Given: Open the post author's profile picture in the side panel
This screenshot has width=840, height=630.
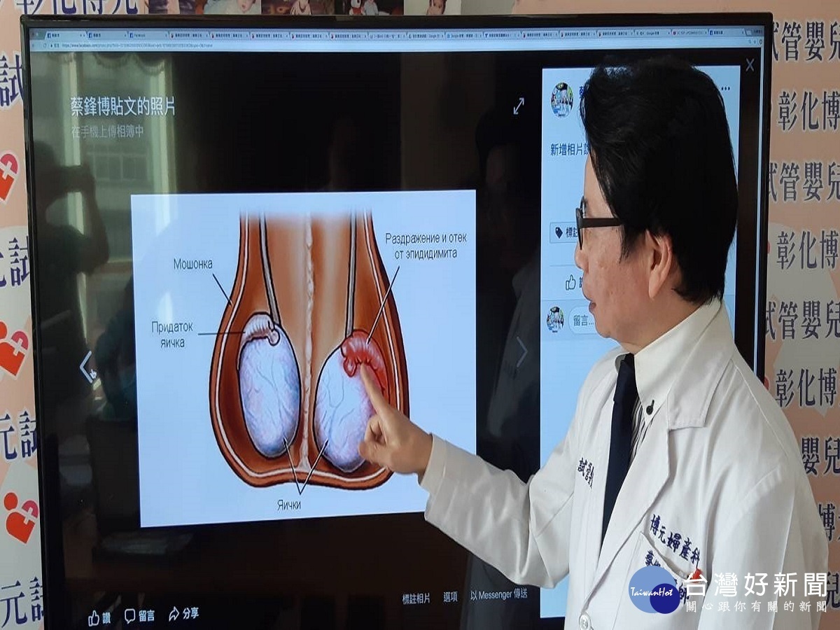Looking at the screenshot, I should pos(561,99).
